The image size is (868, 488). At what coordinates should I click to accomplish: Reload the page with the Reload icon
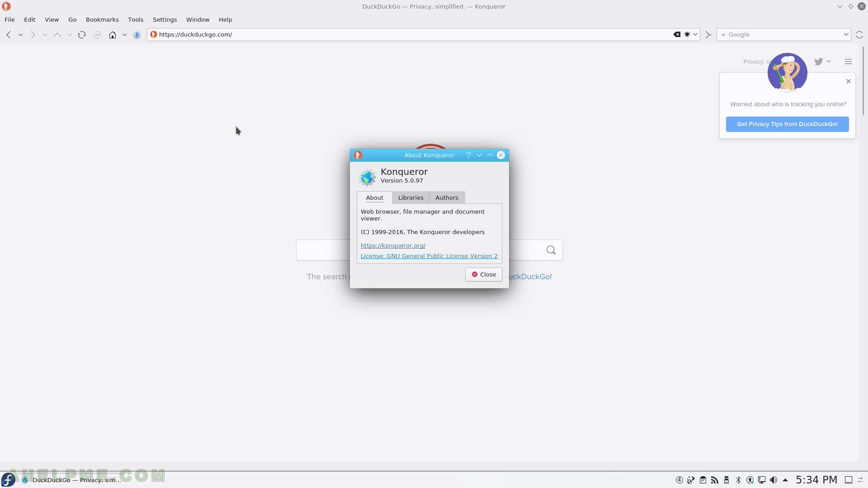click(82, 35)
